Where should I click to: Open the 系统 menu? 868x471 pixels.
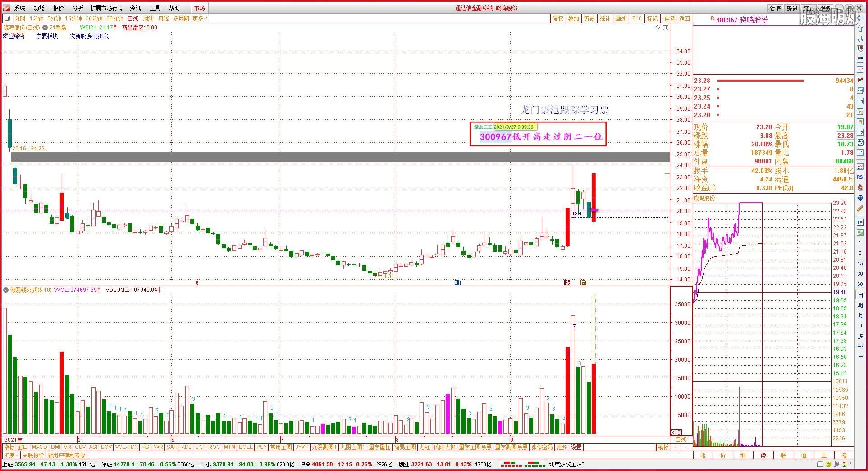pyautogui.click(x=20, y=8)
